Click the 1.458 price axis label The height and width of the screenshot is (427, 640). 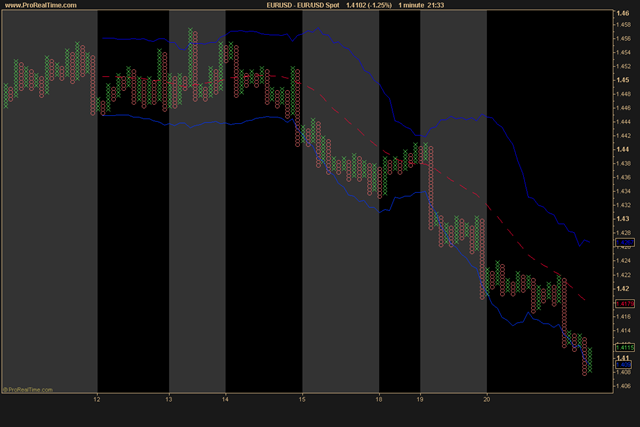[x=624, y=25]
